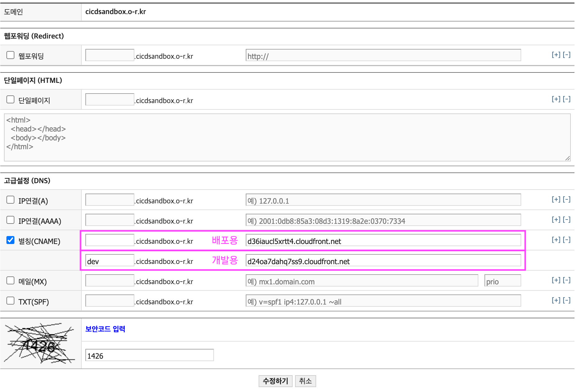Remove a TXT(SPF) row with [-]
Image resolution: width=576 pixels, height=392 pixels.
pos(567,301)
